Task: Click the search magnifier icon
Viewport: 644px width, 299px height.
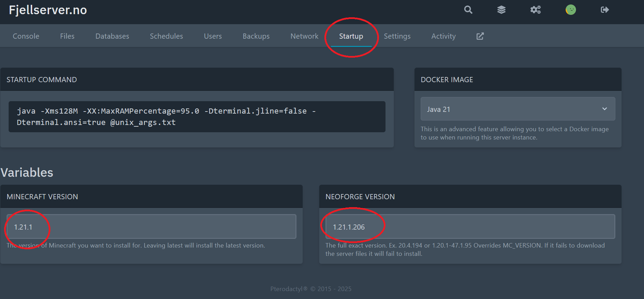Action: pyautogui.click(x=468, y=10)
